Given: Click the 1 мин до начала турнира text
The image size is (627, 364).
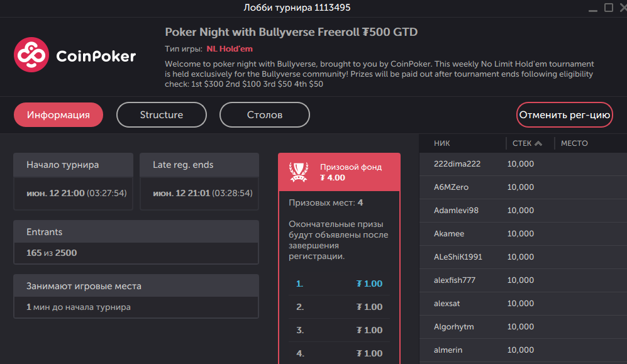Looking at the screenshot, I should click(79, 307).
